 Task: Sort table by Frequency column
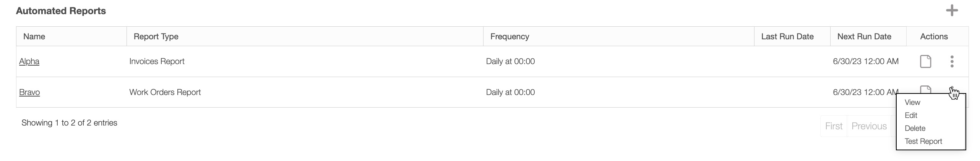(x=509, y=37)
